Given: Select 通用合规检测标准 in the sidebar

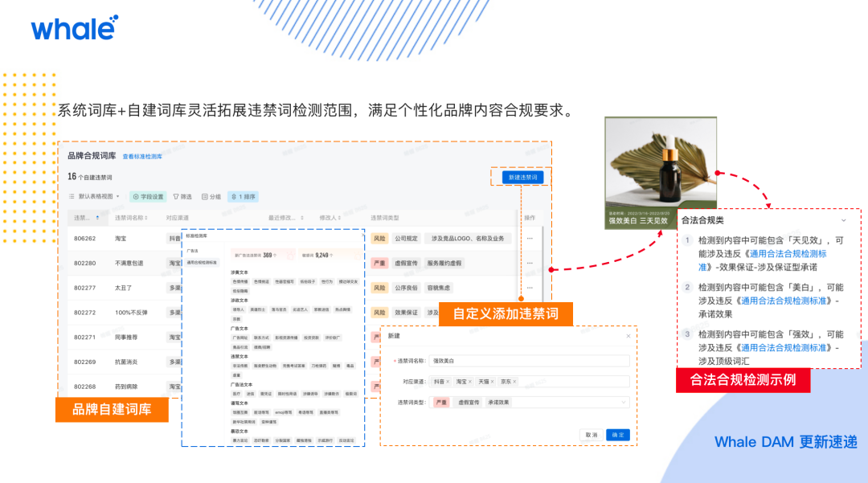Looking at the screenshot, I should click(x=201, y=262).
